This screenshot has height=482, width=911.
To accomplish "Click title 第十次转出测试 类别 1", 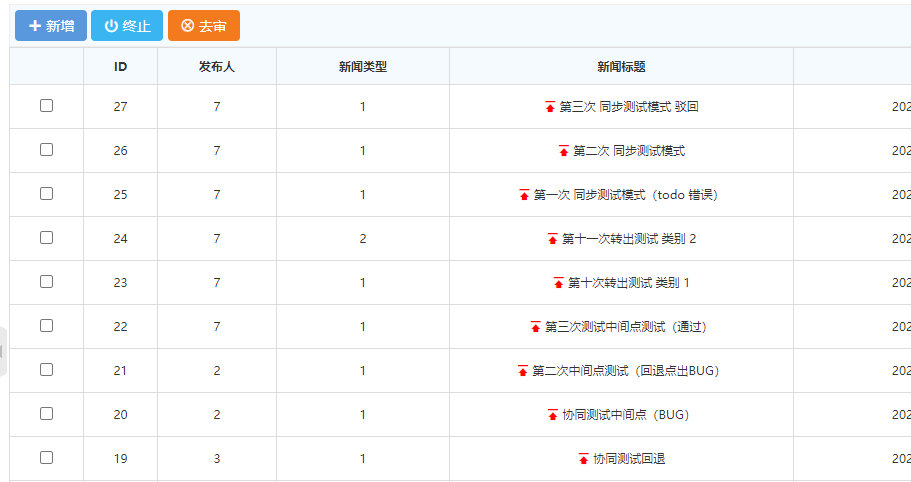I will pos(629,283).
